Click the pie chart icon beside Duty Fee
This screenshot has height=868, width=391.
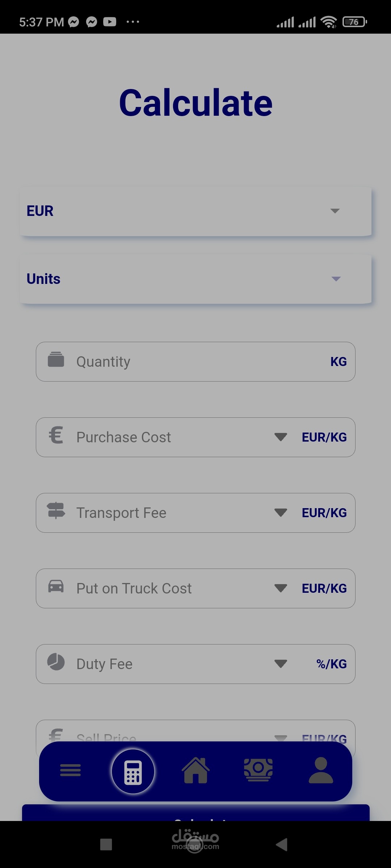56,662
